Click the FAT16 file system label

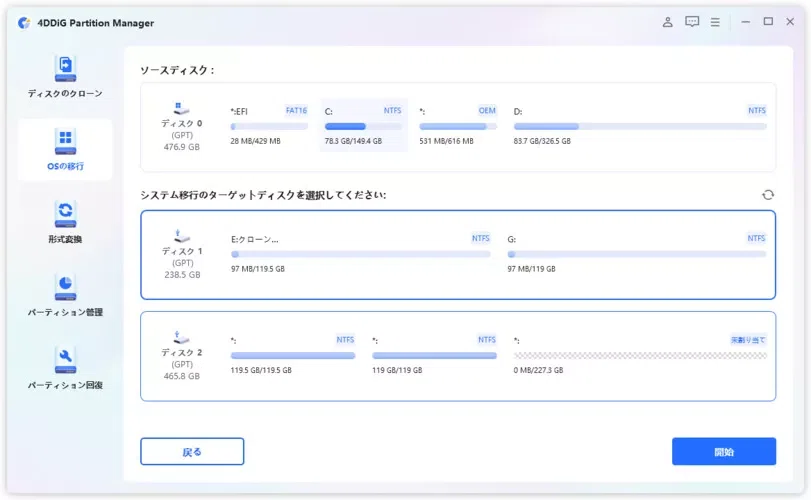point(296,110)
